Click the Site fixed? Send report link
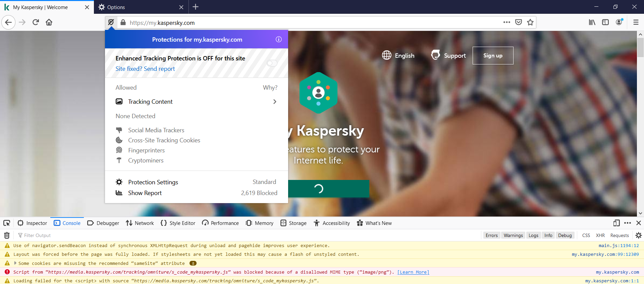Viewport: 644px width, 284px height. pyautogui.click(x=145, y=69)
